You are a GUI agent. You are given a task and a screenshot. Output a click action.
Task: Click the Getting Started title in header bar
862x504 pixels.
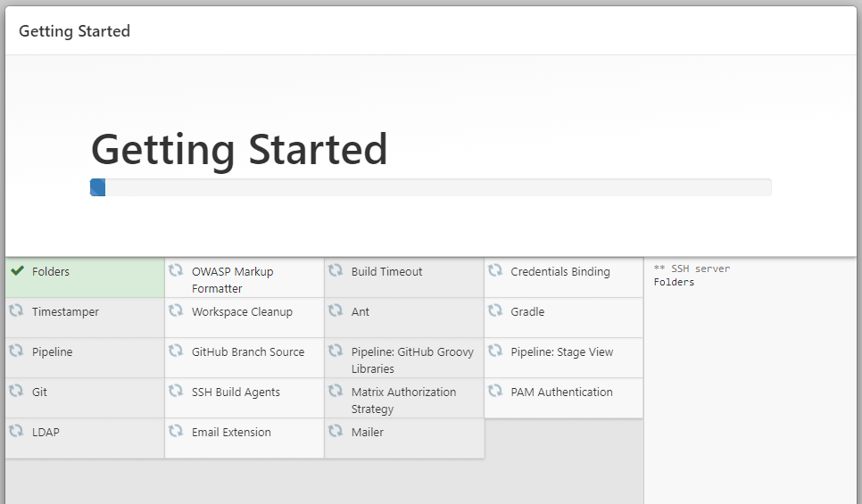[74, 31]
